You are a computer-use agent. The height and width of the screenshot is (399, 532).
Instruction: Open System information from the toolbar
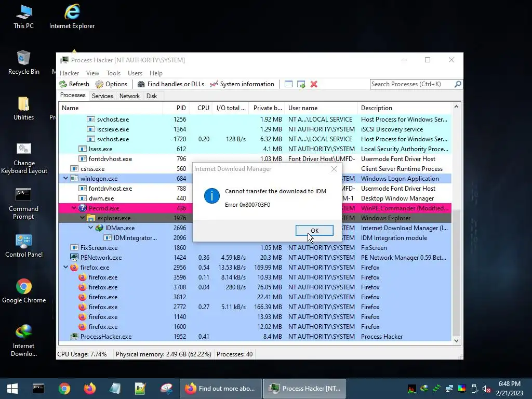242,84
